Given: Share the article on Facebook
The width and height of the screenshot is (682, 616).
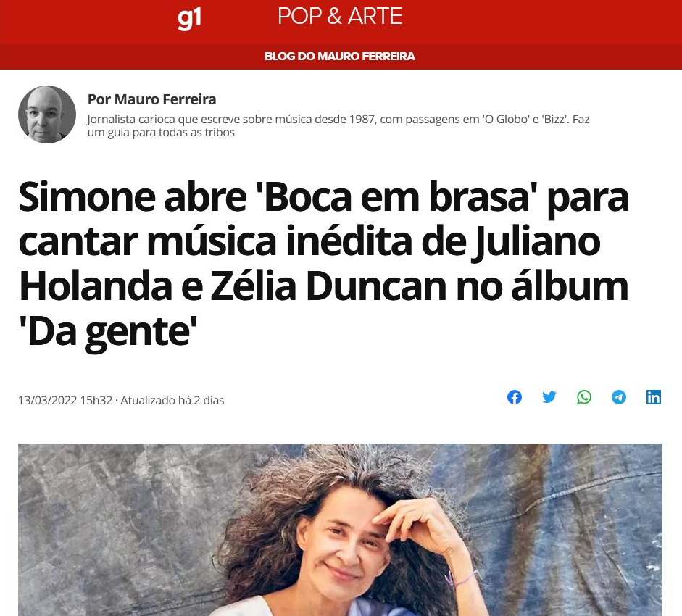Looking at the screenshot, I should coord(514,397).
